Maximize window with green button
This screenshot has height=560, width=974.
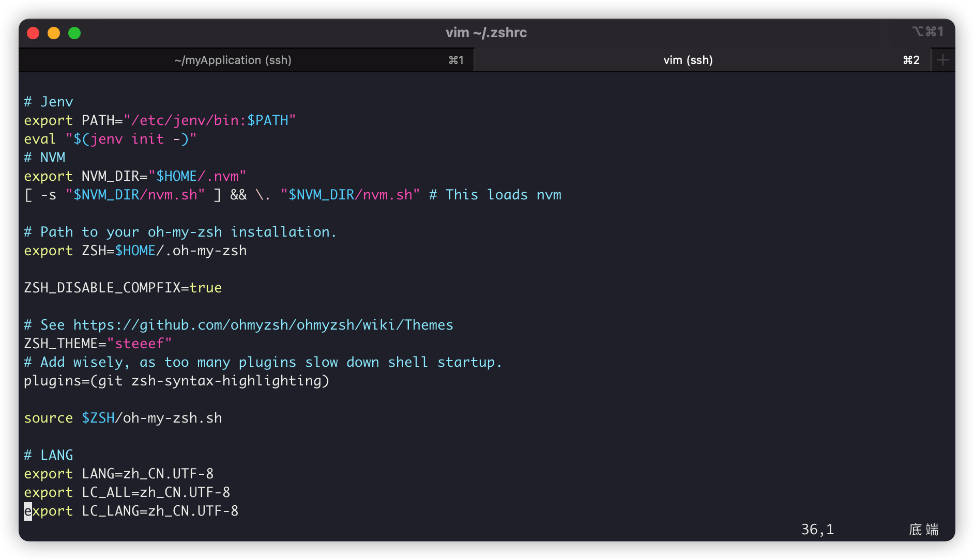point(74,33)
